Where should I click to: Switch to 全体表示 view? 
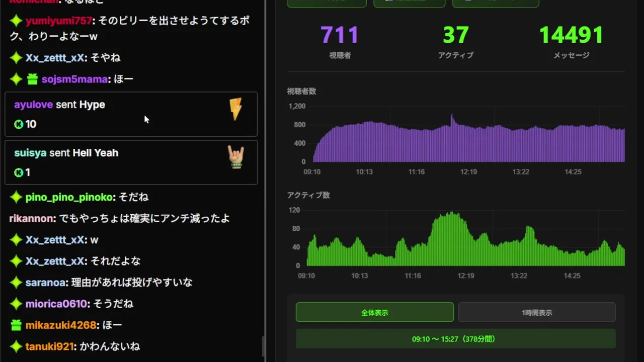tap(375, 312)
